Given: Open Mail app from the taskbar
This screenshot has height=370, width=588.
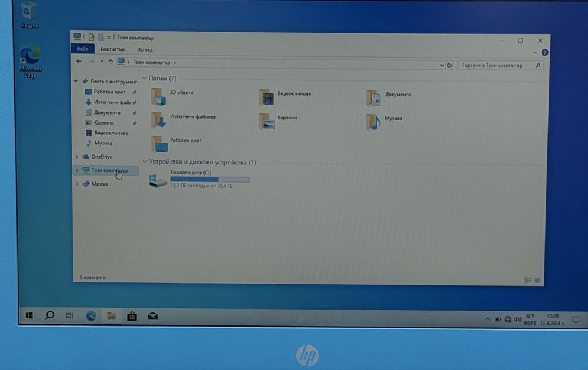Looking at the screenshot, I should click(152, 317).
